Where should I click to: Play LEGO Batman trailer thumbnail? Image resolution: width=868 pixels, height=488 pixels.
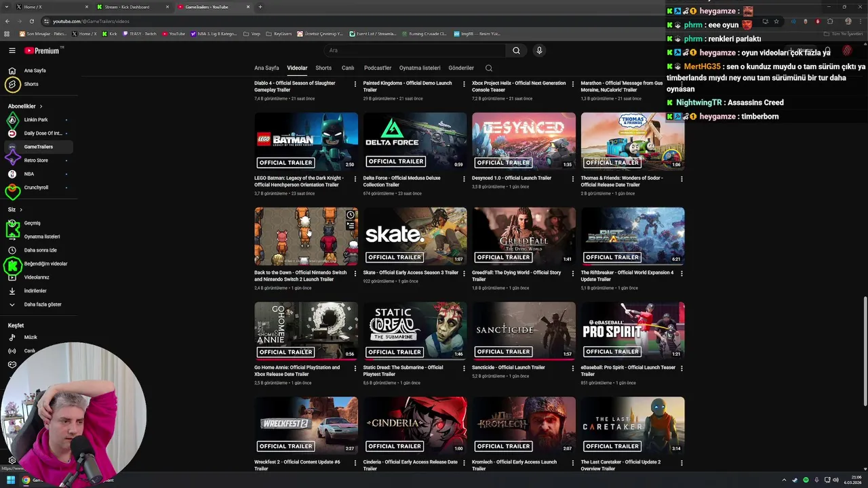coord(306,142)
